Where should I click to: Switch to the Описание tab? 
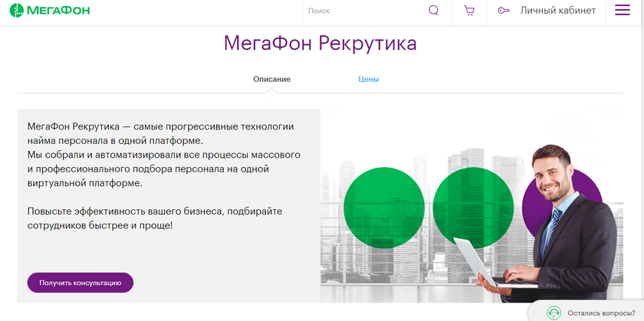click(271, 79)
